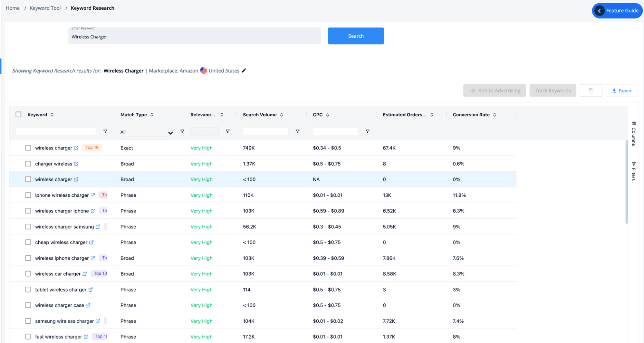This screenshot has height=343, width=644.
Task: Open external link for 'wireless charger' keyword
Action: [76, 148]
